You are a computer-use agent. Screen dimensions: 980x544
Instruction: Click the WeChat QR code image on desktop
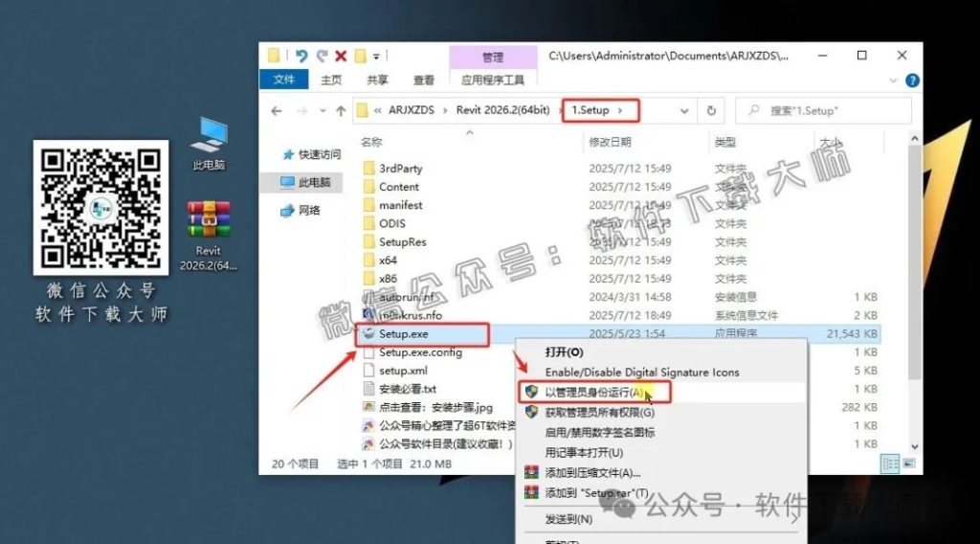(100, 208)
